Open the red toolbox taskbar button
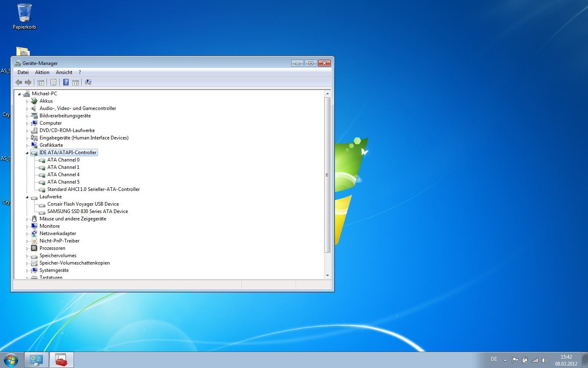 pyautogui.click(x=62, y=360)
